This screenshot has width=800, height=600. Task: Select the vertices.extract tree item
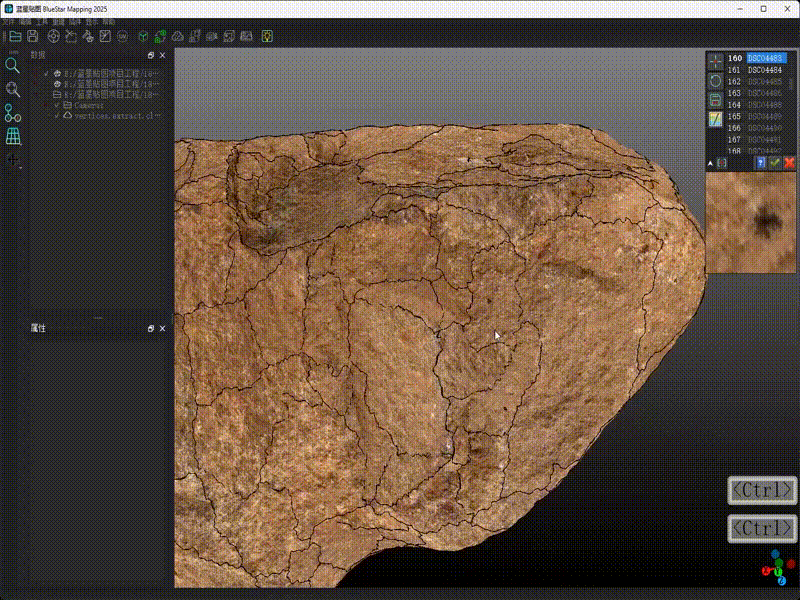[x=114, y=116]
